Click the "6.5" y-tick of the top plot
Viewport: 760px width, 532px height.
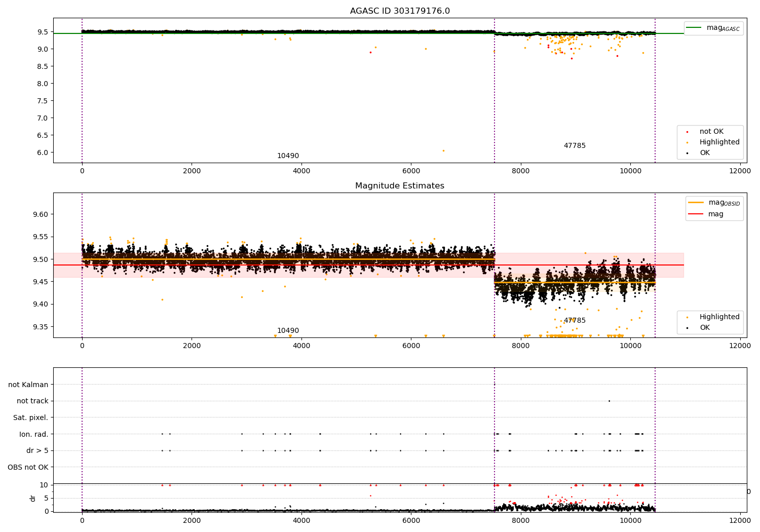[x=43, y=135]
